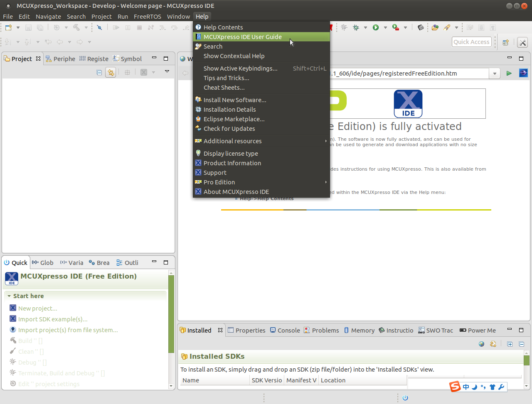
Task: Open the FreeRTOS menu
Action: point(147,17)
